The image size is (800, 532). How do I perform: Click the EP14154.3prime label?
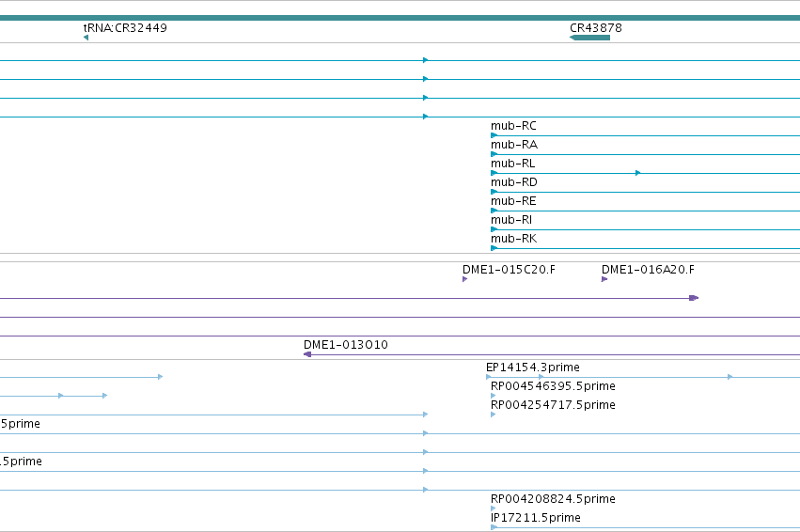click(x=533, y=368)
